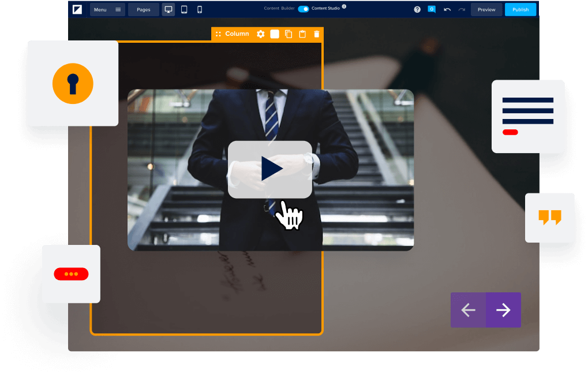Undo the last change
Image resolution: width=588 pixels, height=372 pixels.
[447, 10]
